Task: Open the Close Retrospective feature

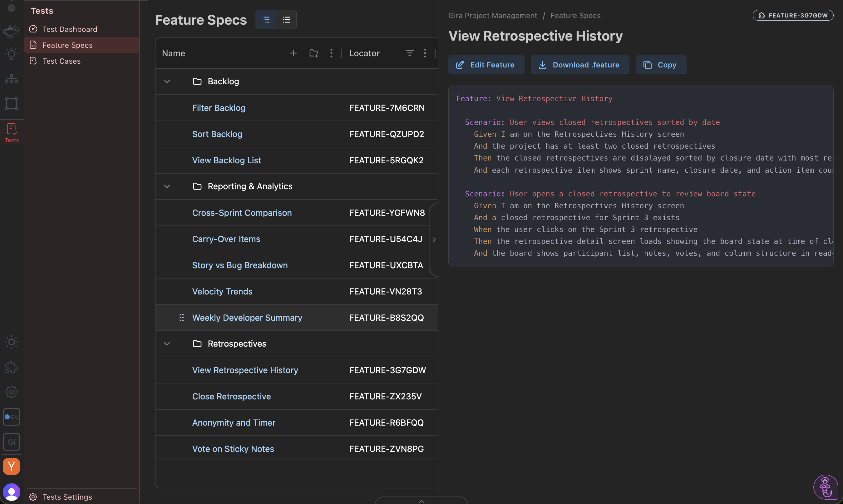Action: pos(231,396)
